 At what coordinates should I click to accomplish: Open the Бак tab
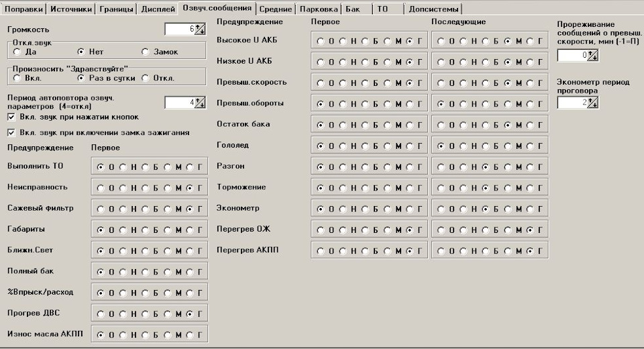point(356,9)
